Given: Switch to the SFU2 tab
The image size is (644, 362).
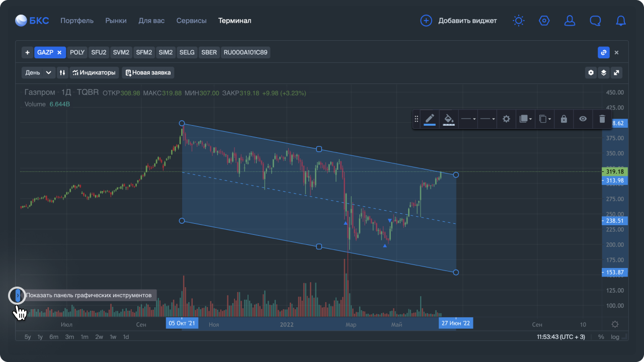Looking at the screenshot, I should [99, 52].
